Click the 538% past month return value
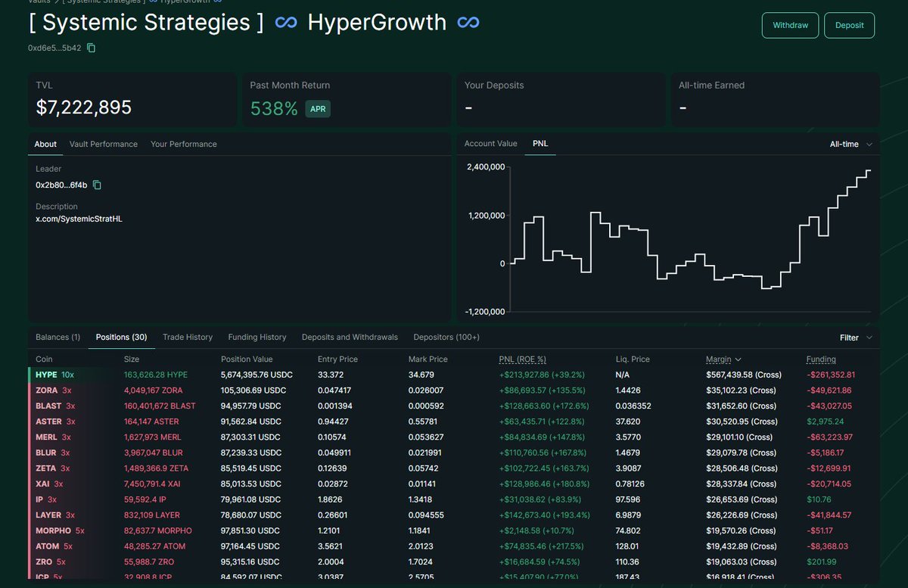 point(274,108)
